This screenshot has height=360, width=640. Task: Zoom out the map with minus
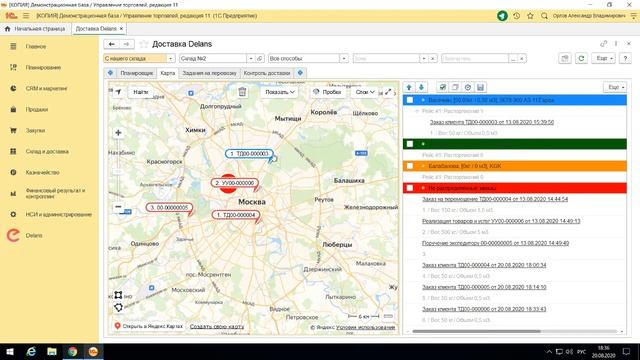click(x=118, y=207)
